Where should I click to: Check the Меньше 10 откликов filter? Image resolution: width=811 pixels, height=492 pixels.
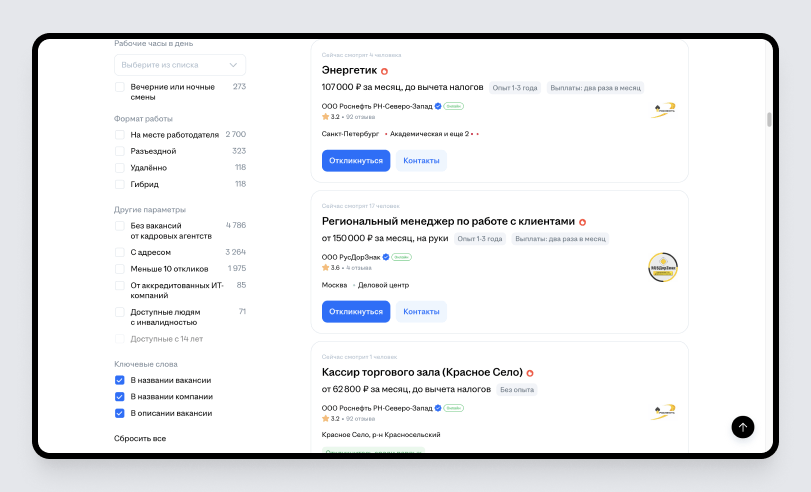pyautogui.click(x=120, y=268)
